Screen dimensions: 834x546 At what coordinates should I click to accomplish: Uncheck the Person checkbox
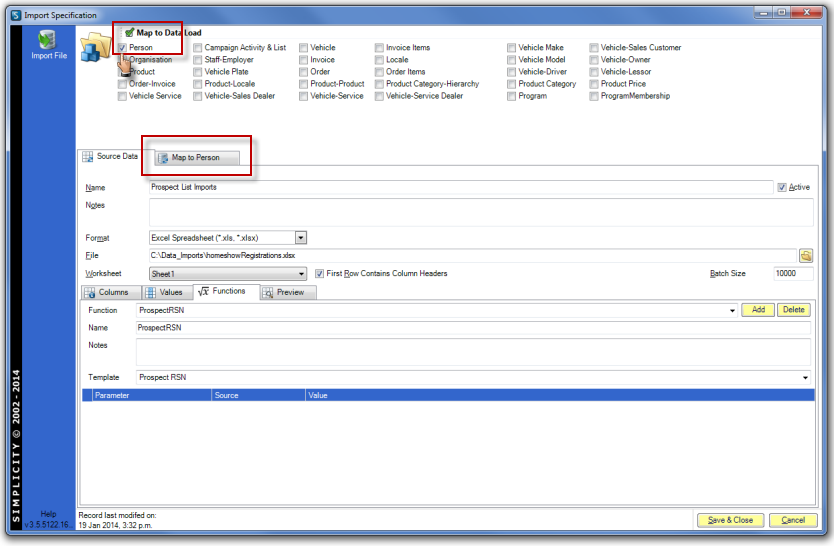[x=122, y=48]
